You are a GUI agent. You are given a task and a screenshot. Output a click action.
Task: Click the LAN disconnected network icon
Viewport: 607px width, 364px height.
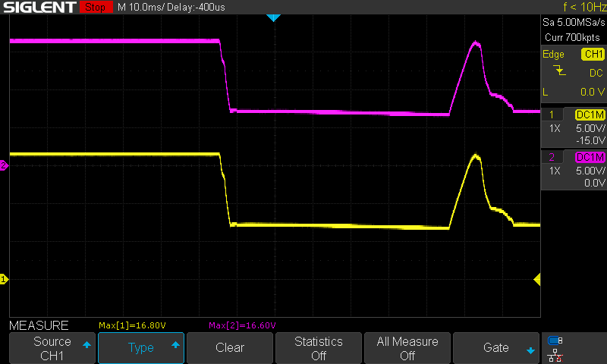click(555, 355)
